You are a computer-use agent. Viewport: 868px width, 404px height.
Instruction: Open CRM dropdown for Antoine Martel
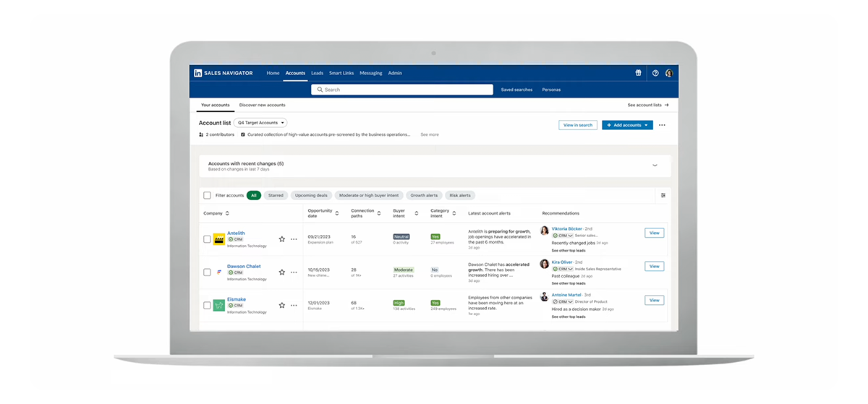[563, 302]
